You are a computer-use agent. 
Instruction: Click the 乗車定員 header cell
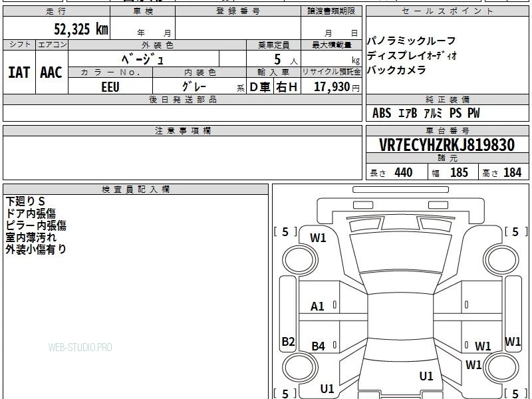click(273, 45)
